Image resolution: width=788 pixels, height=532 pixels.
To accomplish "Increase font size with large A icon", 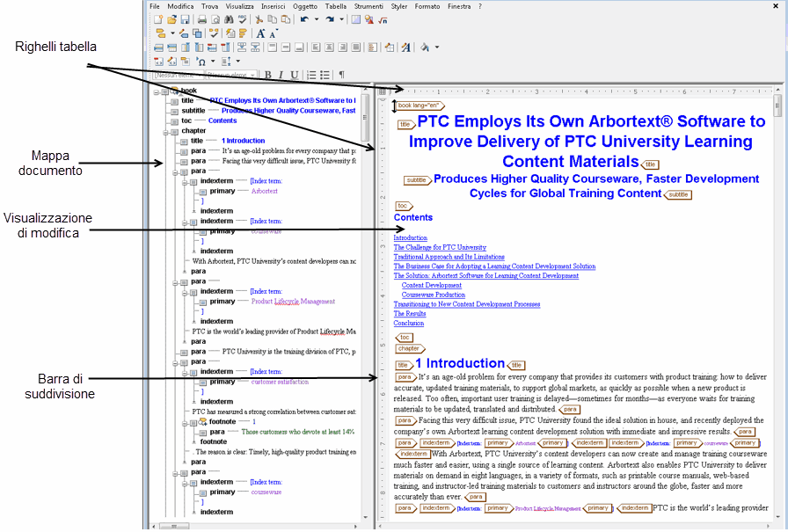I will [x=260, y=33].
